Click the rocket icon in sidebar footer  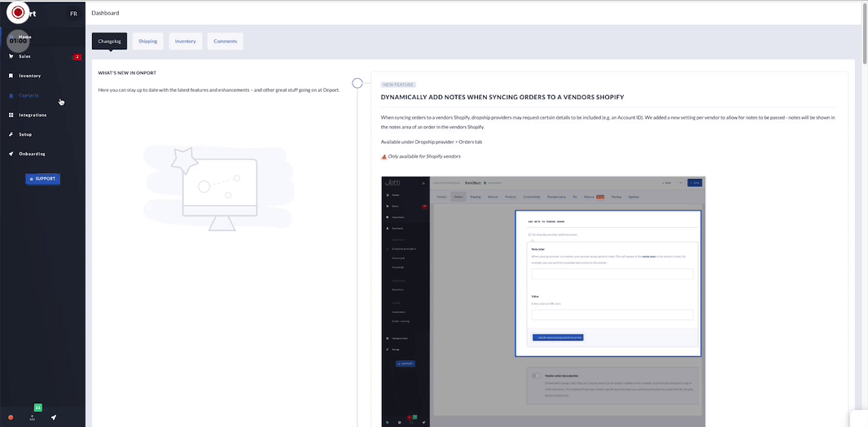(54, 417)
